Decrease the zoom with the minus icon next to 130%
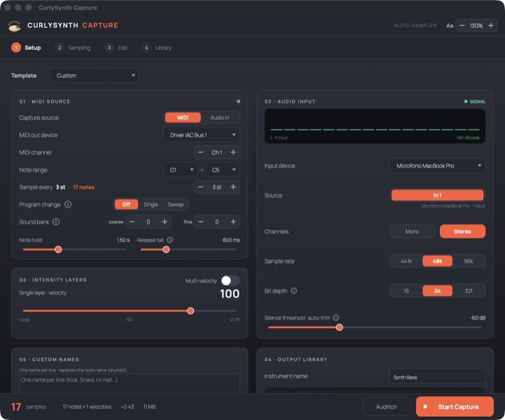This screenshot has width=505, height=420. 462,25
